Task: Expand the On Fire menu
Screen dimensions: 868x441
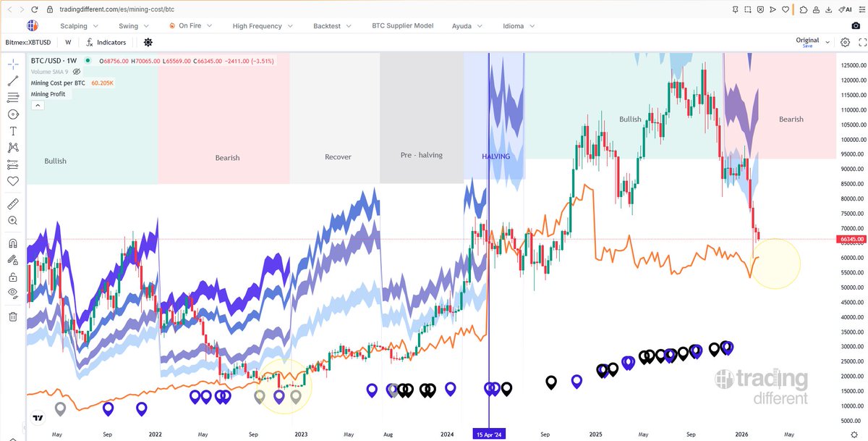Action: (x=190, y=25)
